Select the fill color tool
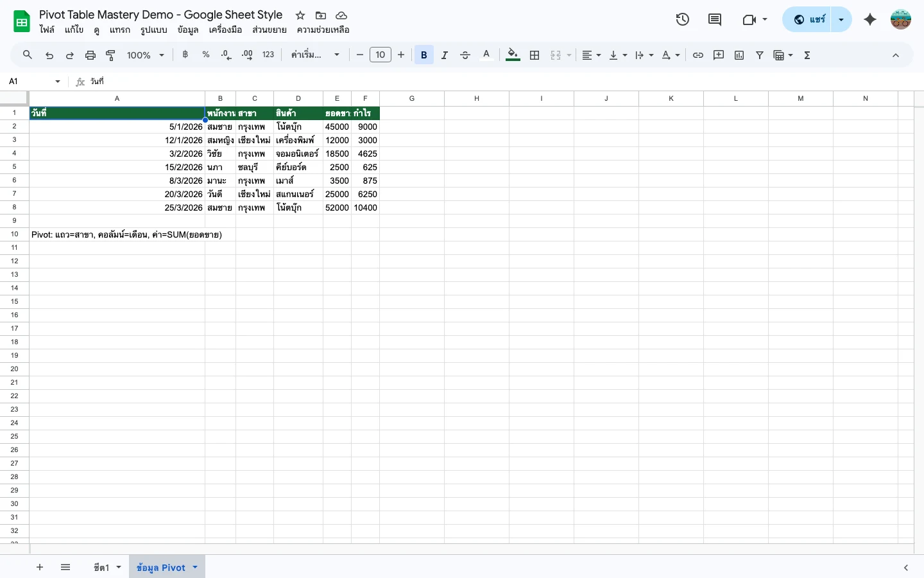 512,55
